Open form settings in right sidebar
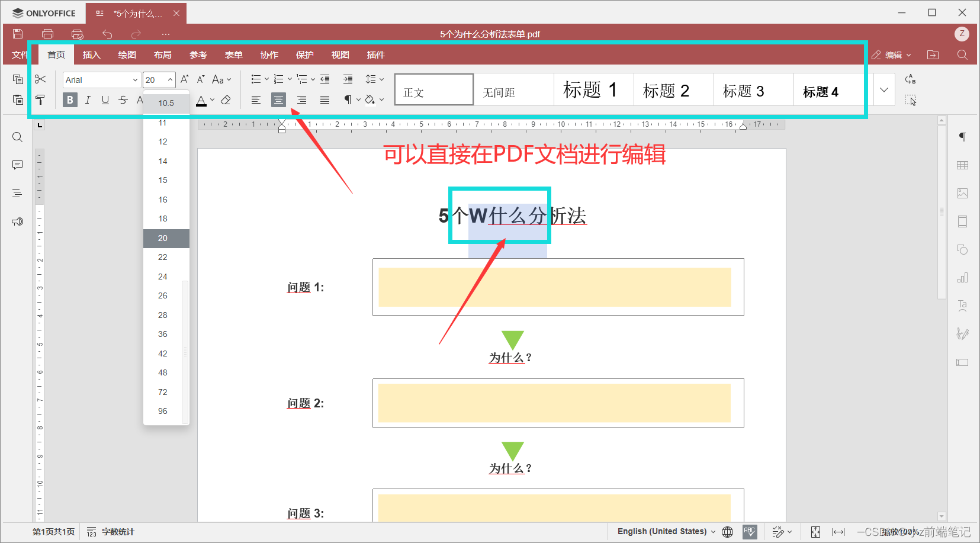This screenshot has width=980, height=543. pos(963,362)
